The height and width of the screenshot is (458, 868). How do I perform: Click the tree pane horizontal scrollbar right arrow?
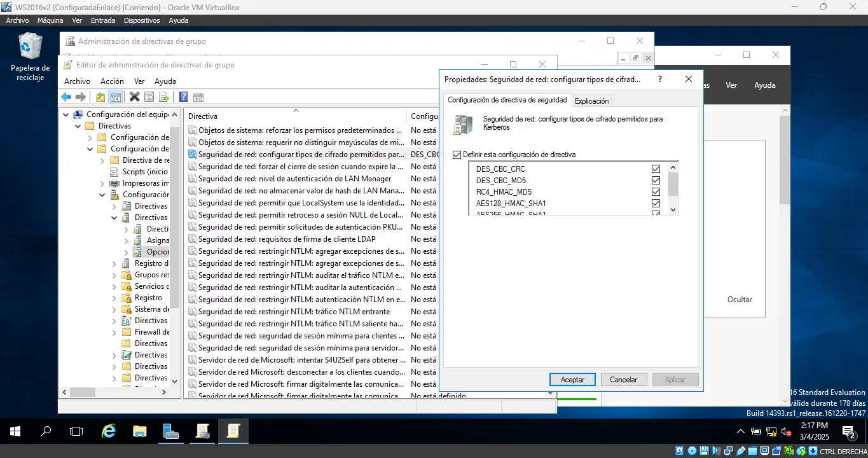[x=165, y=392]
